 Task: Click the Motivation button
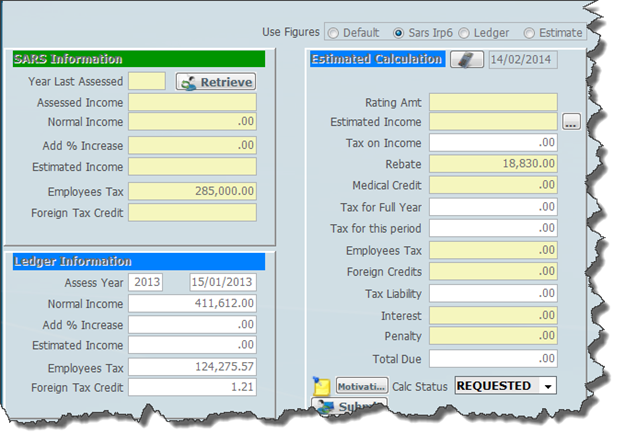tap(360, 386)
